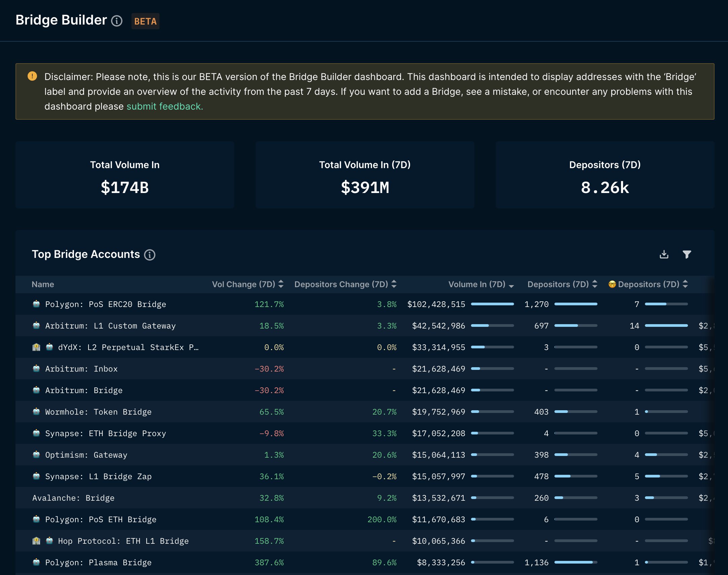Click robot icon next to Arbitrum: Bridge
This screenshot has width=728, height=575.
(36, 390)
